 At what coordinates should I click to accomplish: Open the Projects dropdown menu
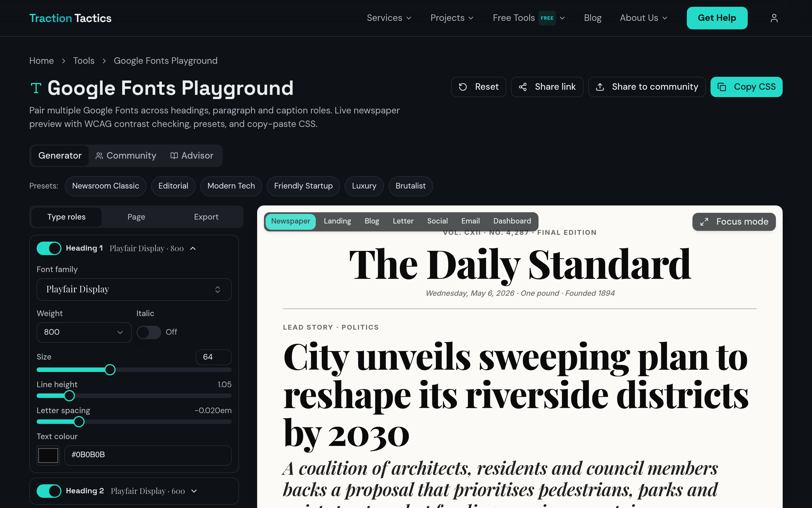tap(452, 18)
